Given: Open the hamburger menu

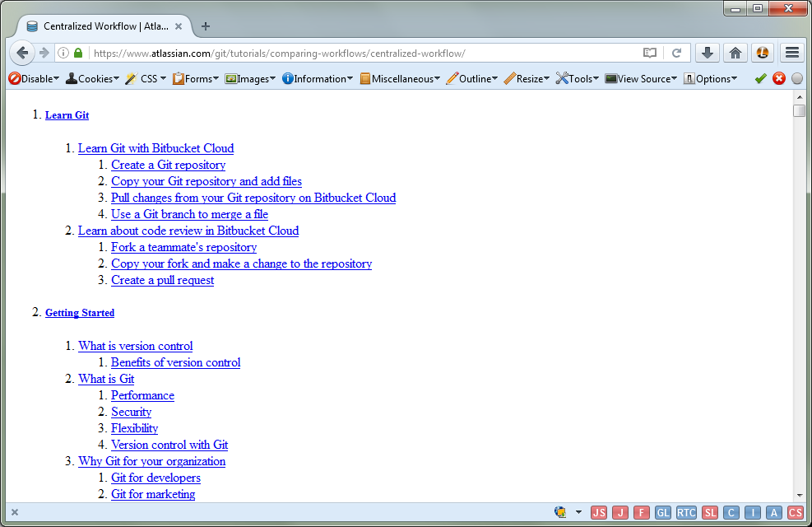Looking at the screenshot, I should [792, 53].
